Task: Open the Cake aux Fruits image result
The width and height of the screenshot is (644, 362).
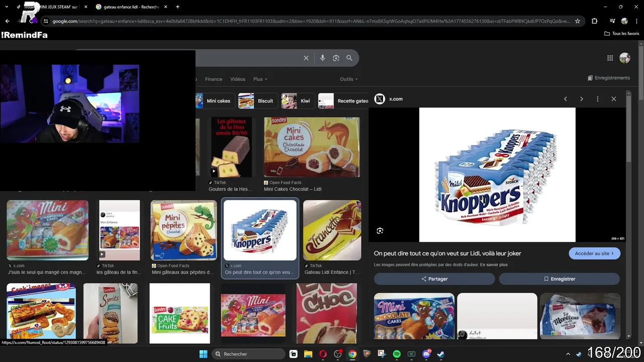Action: (x=180, y=313)
